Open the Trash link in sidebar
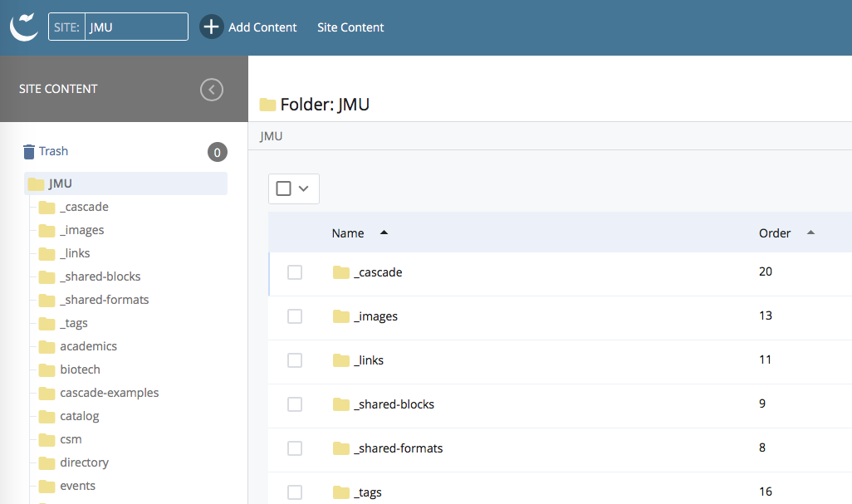The width and height of the screenshot is (852, 504). 53,151
